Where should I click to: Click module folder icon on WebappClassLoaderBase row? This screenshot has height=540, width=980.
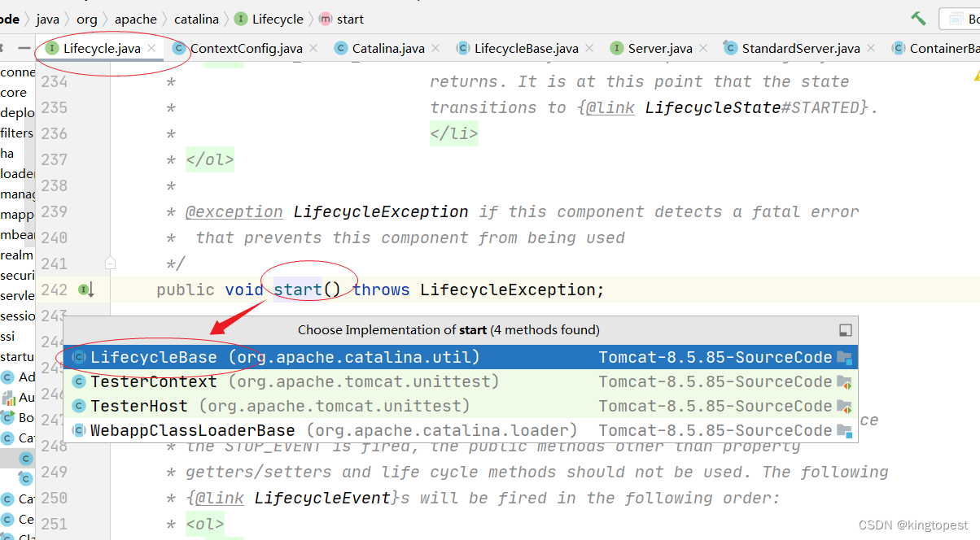844,430
